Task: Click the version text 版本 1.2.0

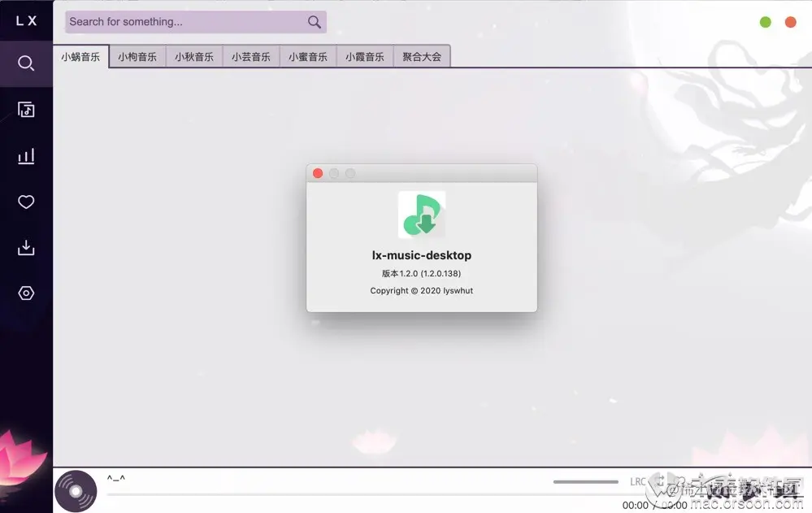Action: point(422,273)
